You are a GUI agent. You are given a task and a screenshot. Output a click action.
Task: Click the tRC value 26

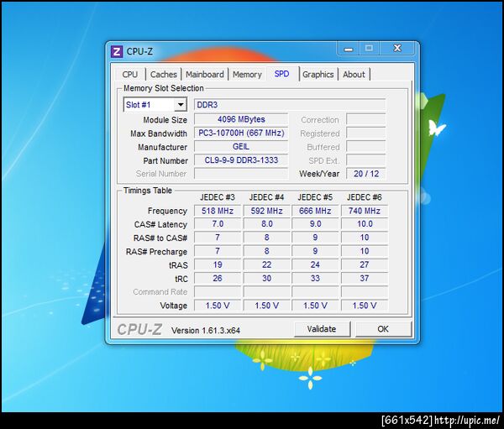[218, 278]
